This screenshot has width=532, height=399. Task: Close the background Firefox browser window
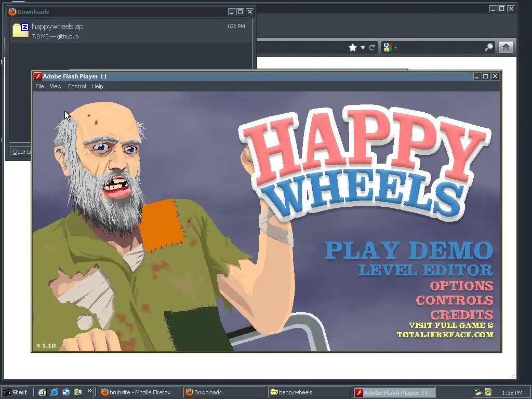coord(511,9)
